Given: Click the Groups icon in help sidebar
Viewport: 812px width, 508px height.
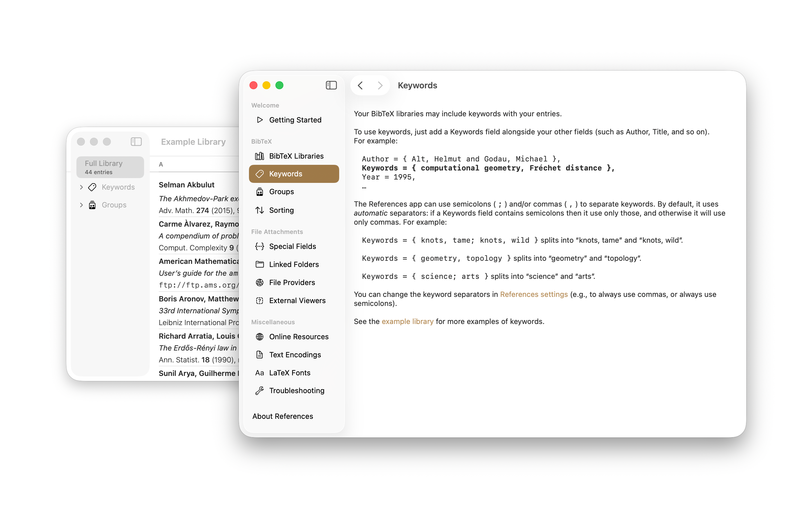Looking at the screenshot, I should coord(259,192).
